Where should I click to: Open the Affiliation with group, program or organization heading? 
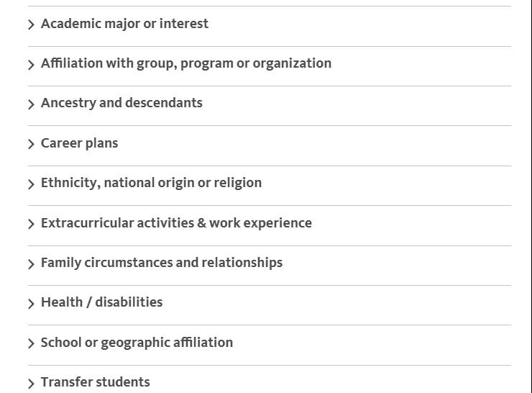pyautogui.click(x=186, y=63)
